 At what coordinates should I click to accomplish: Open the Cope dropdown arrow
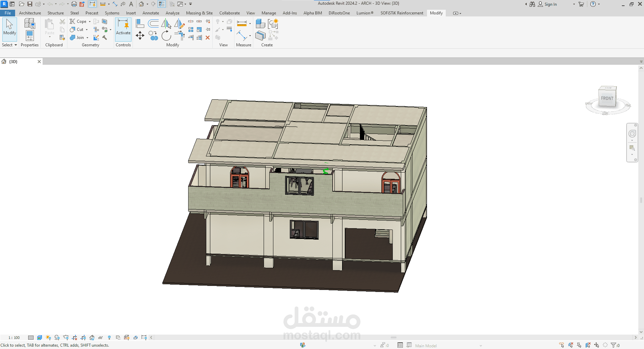pyautogui.click(x=90, y=21)
